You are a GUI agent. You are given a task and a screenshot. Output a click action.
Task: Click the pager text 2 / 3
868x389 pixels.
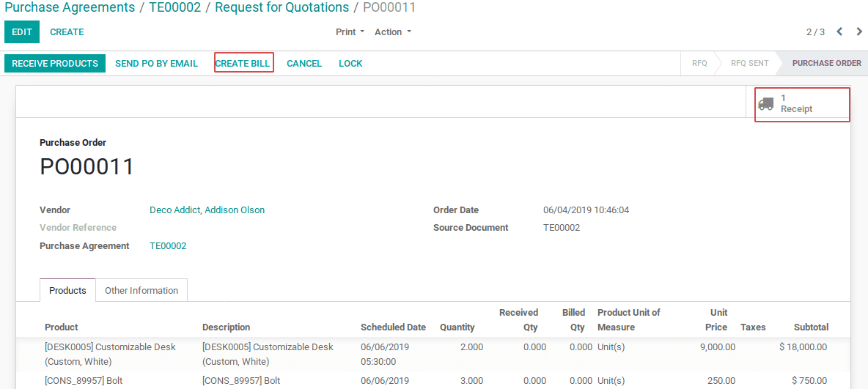[815, 32]
